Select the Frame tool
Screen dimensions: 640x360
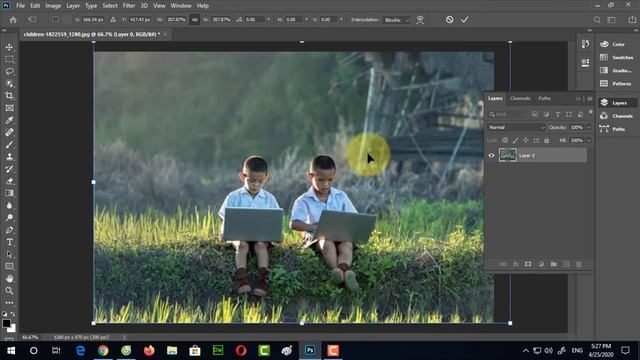coord(9,108)
